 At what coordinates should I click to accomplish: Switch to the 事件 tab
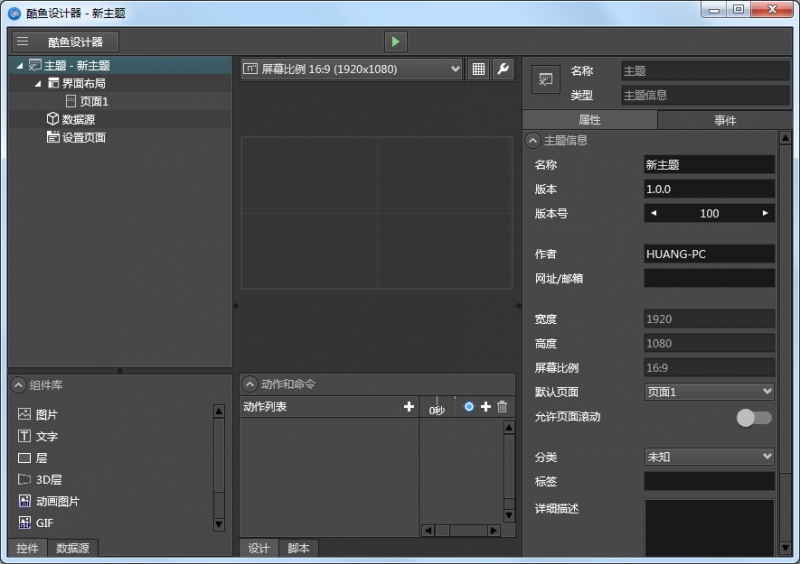click(725, 120)
